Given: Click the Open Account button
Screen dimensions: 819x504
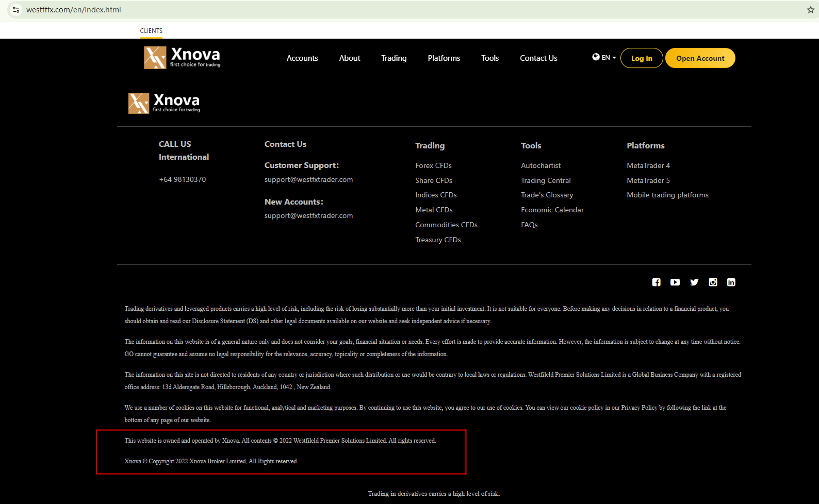Looking at the screenshot, I should pos(700,58).
